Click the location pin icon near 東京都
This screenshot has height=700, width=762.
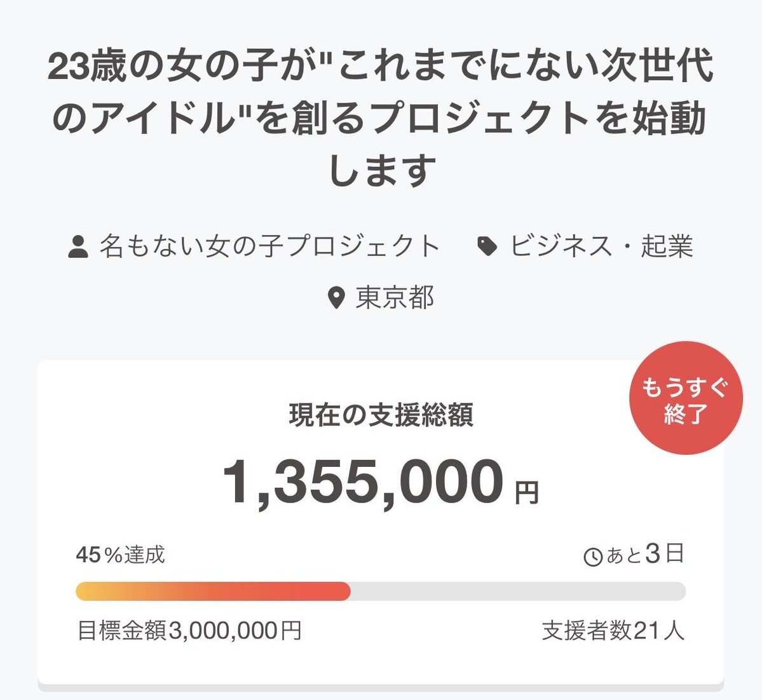336,297
